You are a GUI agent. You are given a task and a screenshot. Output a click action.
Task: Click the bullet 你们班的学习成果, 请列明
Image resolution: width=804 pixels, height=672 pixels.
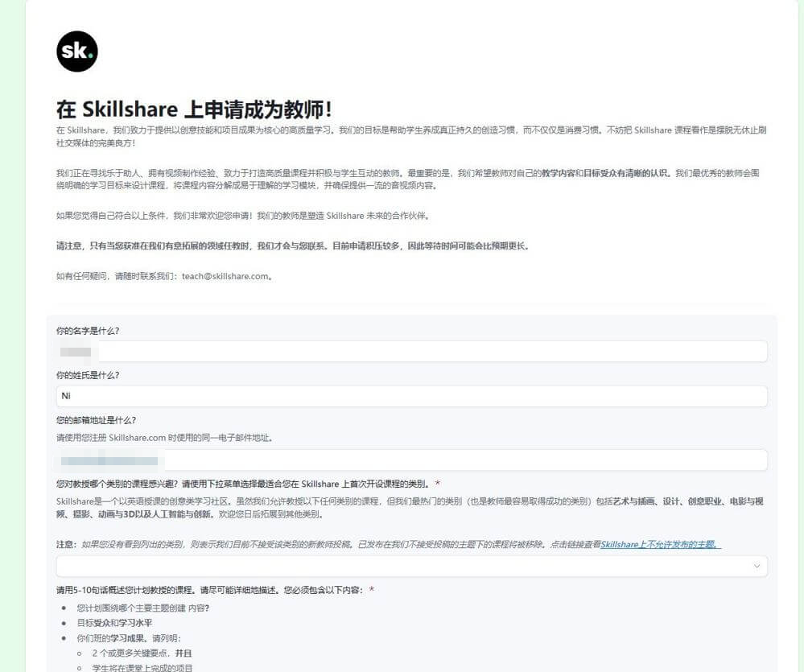coord(129,638)
